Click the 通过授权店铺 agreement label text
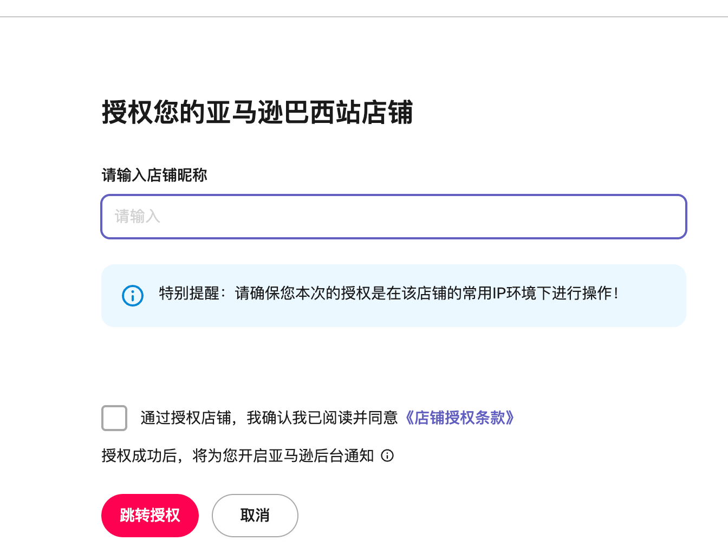This screenshot has height=560, width=728. [x=269, y=418]
